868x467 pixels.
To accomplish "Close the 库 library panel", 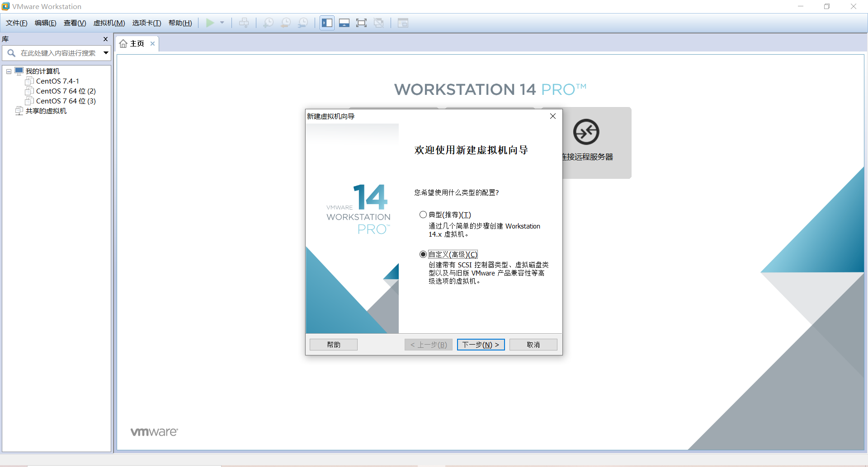I will [x=106, y=39].
